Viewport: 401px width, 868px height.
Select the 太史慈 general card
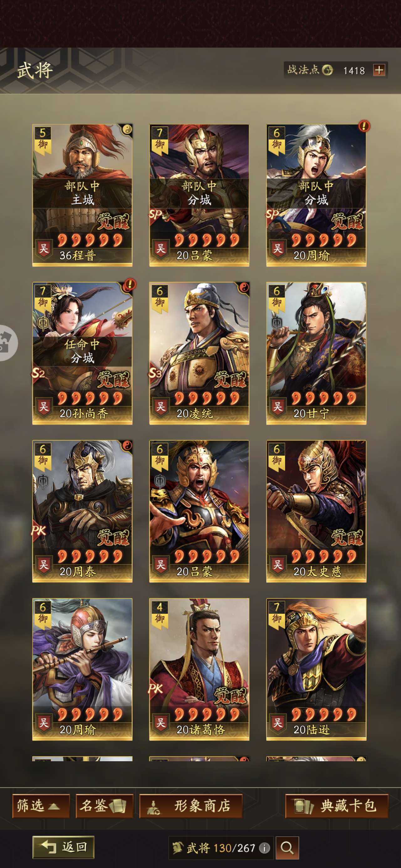pyautogui.click(x=316, y=511)
